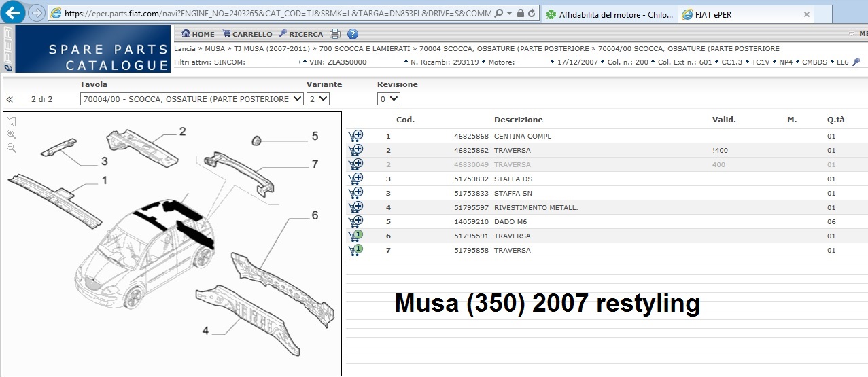This screenshot has width=868, height=377.
Task: Click the Q.tà column header
Action: click(835, 120)
